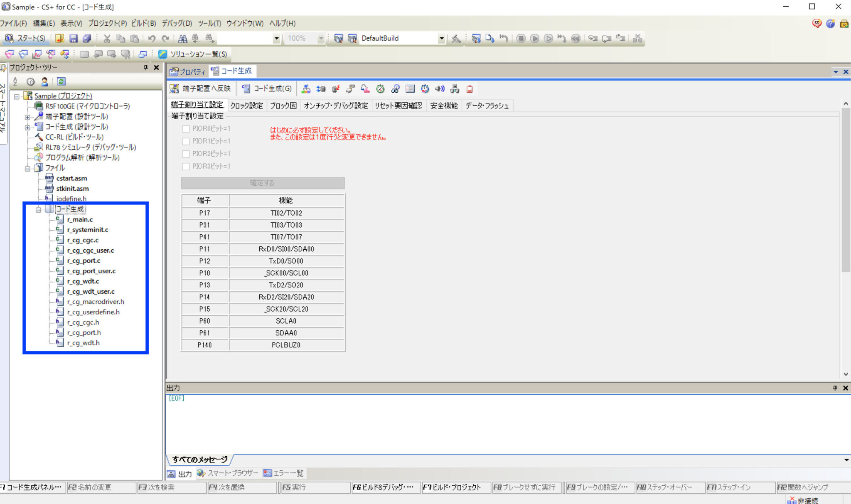Enable the PIOR0ビット=1 checkbox

[x=186, y=129]
